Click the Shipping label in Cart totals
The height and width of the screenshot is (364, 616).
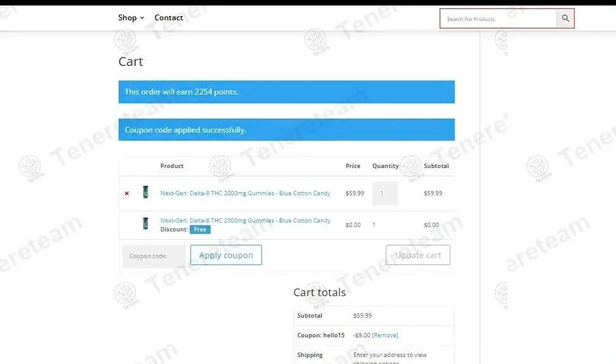[x=310, y=355]
